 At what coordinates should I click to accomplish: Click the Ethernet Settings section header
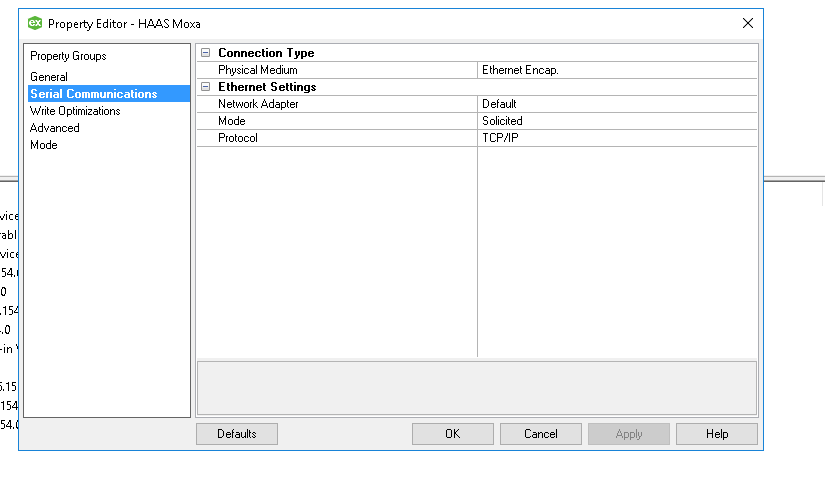coord(267,87)
